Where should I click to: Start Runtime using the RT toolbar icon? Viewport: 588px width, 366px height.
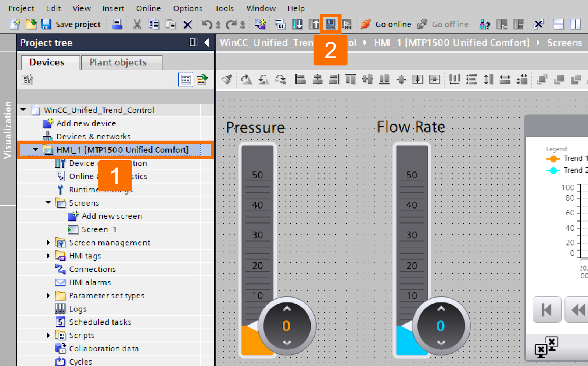(347, 24)
